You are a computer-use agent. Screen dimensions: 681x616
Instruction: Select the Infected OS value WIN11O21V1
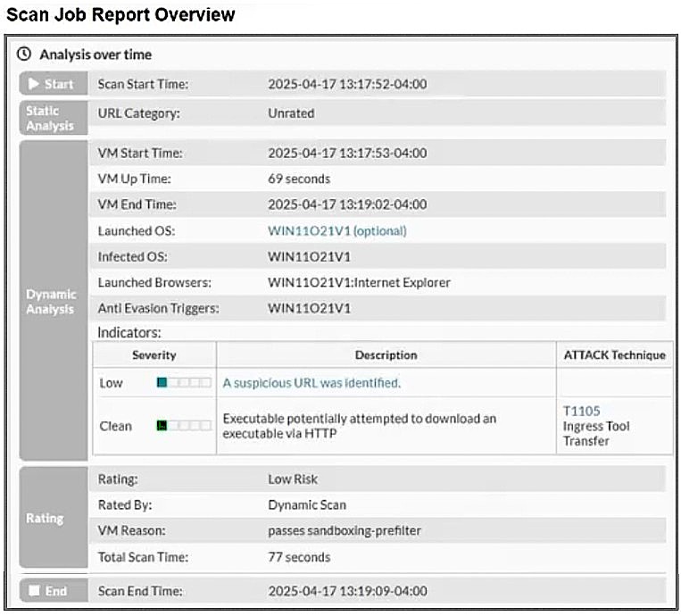click(x=309, y=257)
